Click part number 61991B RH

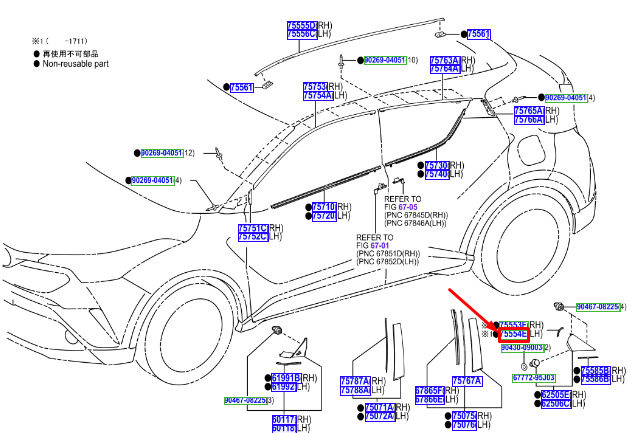point(287,378)
